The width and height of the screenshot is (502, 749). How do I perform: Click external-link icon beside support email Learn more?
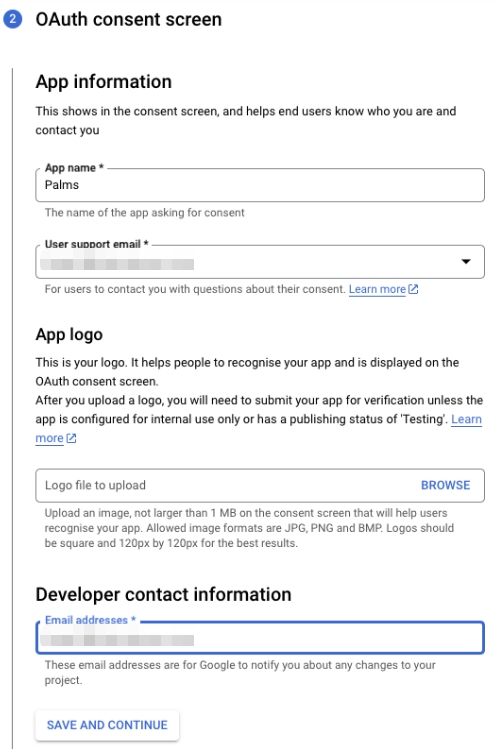point(413,289)
